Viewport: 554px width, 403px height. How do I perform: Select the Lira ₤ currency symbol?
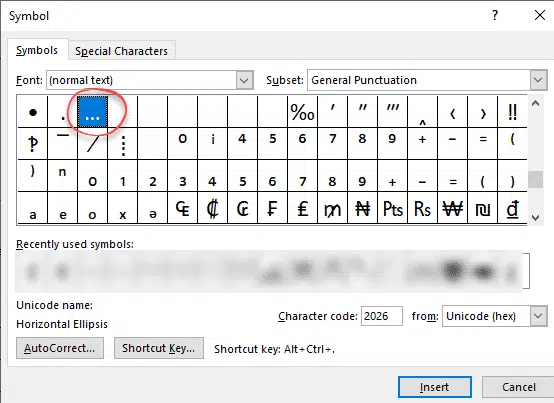302,208
